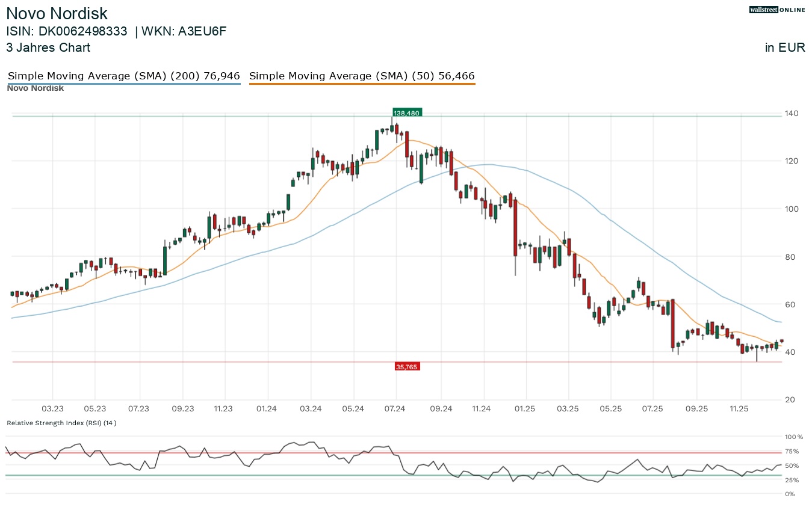Click the 25 % RSI axis label
This screenshot has width=812, height=510.
(792, 480)
